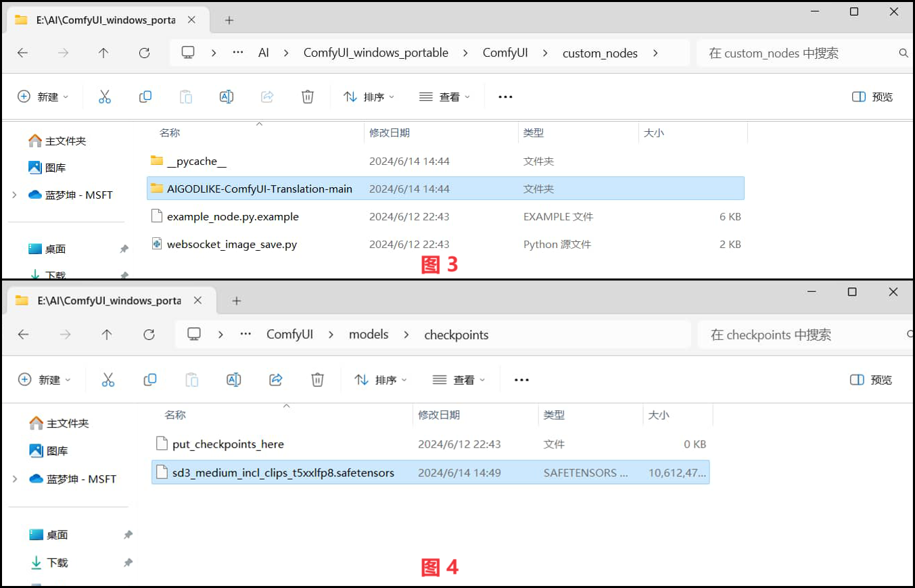Rename the selected safetensors file via toolbar
Screen dimensions: 915x588
coord(234,379)
